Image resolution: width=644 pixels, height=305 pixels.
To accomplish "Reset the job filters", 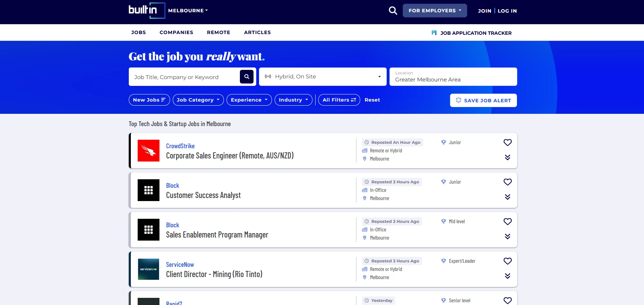I will coord(372,100).
